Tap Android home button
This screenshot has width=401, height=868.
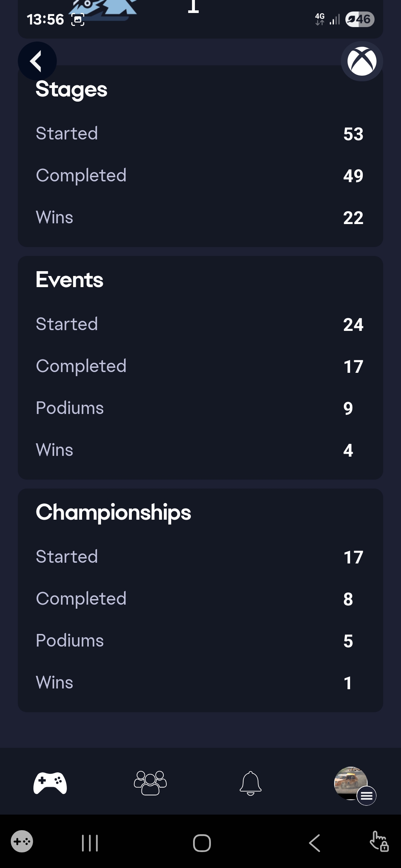pos(202,843)
